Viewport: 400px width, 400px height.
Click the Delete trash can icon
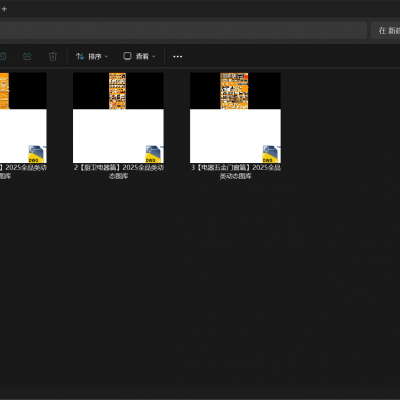tap(53, 56)
